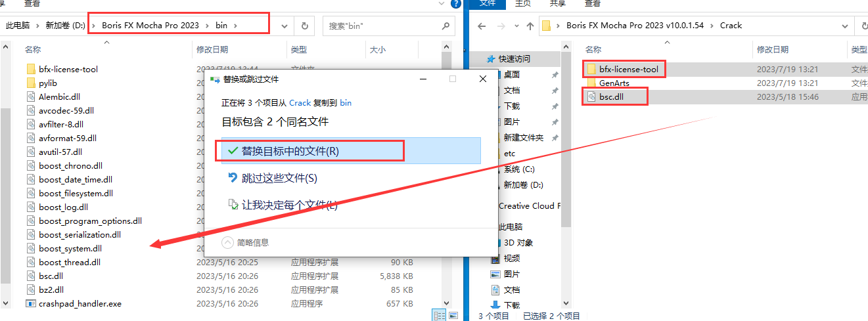This screenshot has height=321, width=868.
Task: Click the bsc.dll file icon in Crack window
Action: 591,96
